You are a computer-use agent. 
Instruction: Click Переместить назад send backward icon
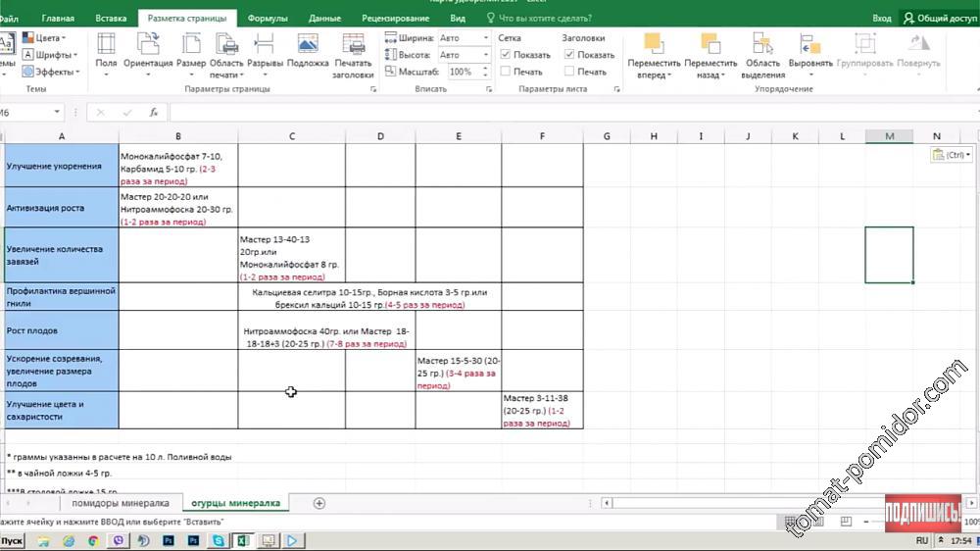click(710, 55)
